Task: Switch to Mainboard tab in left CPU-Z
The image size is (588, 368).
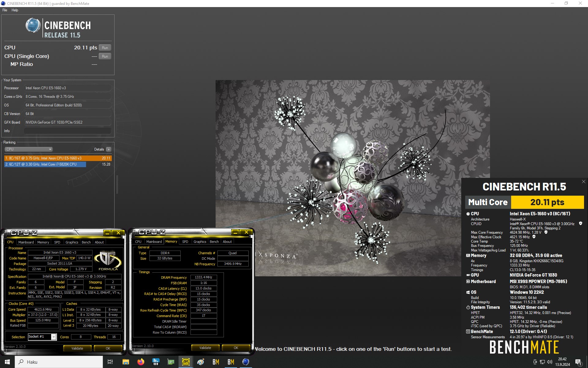Action: pyautogui.click(x=26, y=242)
